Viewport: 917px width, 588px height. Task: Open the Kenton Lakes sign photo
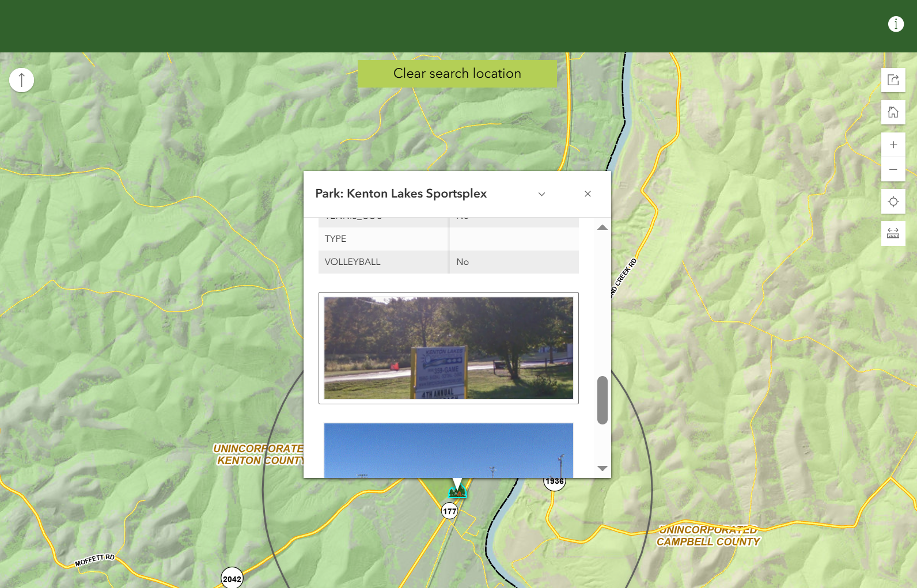[x=449, y=348]
